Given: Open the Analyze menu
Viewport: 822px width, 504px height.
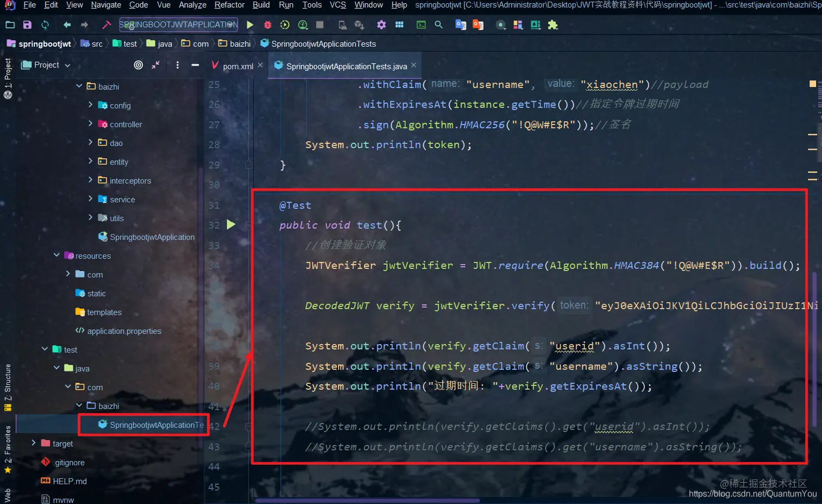Looking at the screenshot, I should point(192,5).
